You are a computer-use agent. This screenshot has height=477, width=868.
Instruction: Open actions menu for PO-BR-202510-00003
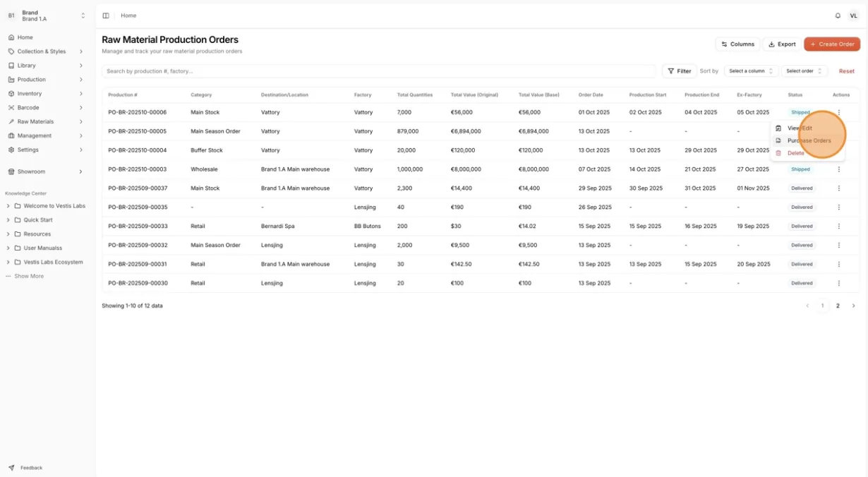838,169
